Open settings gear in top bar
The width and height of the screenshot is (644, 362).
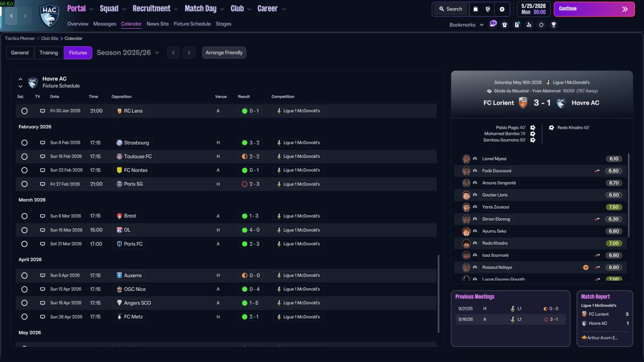click(502, 9)
